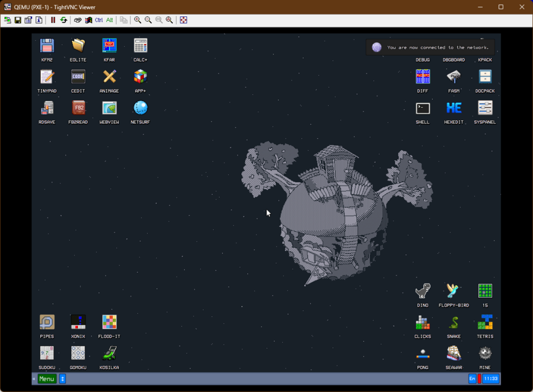Image resolution: width=533 pixels, height=392 pixels.
Task: Click the blue arrows button beside Menu
Action: 63,379
